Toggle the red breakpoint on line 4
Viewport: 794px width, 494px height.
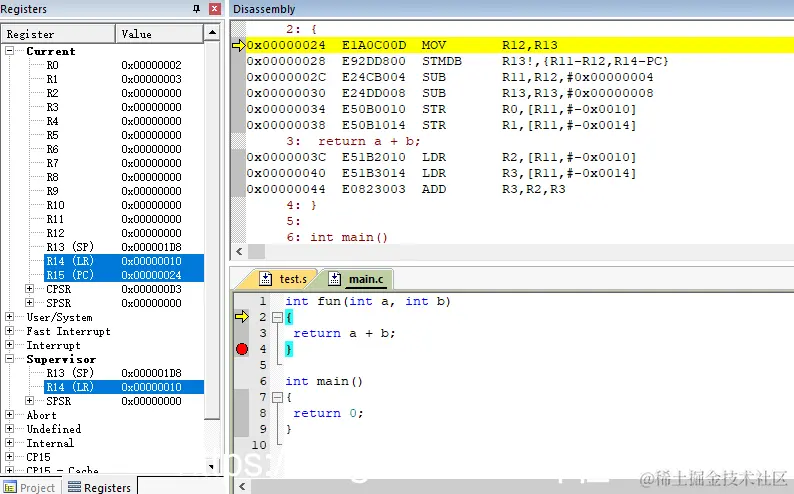(242, 349)
